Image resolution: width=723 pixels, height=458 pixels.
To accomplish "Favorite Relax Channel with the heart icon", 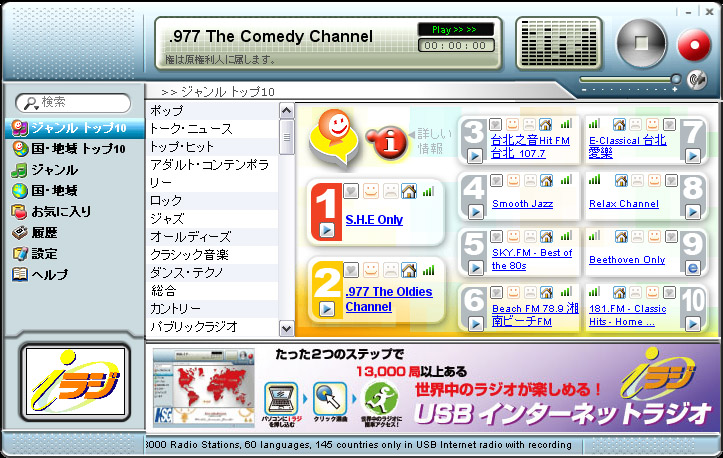I will [x=671, y=181].
